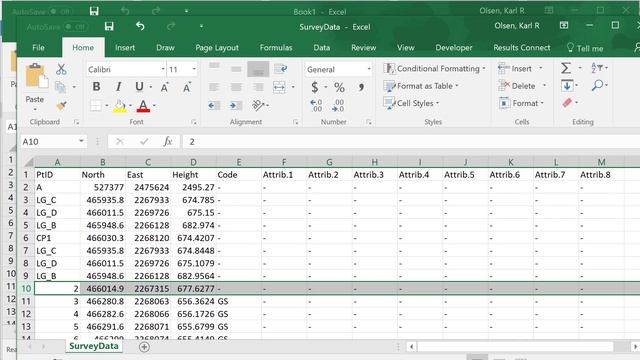Open the Developer tab

point(453,48)
